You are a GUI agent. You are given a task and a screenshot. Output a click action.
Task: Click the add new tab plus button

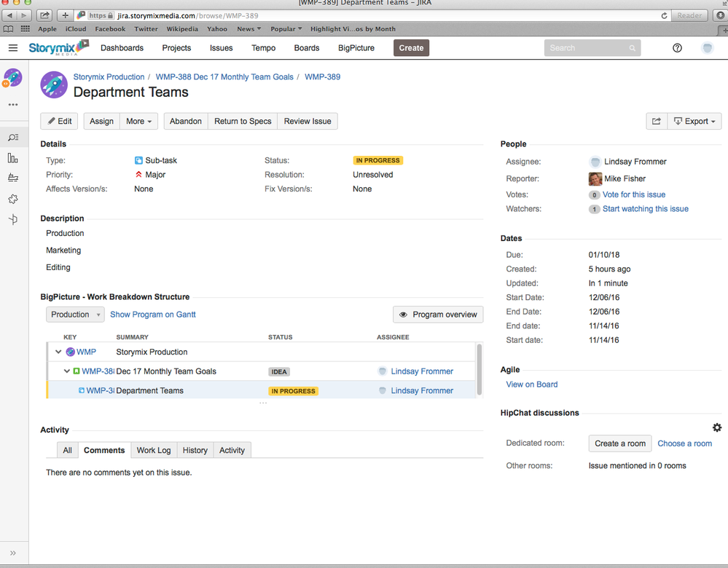pyautogui.click(x=65, y=16)
